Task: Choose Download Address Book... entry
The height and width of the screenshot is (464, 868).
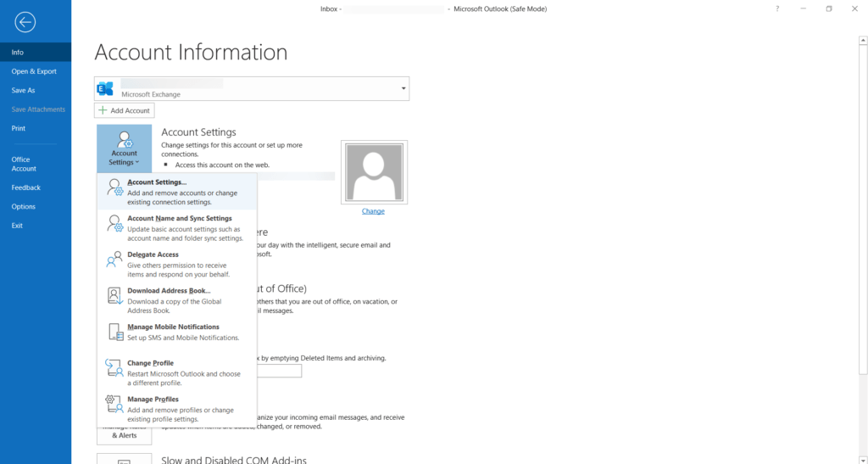Action: click(x=177, y=300)
